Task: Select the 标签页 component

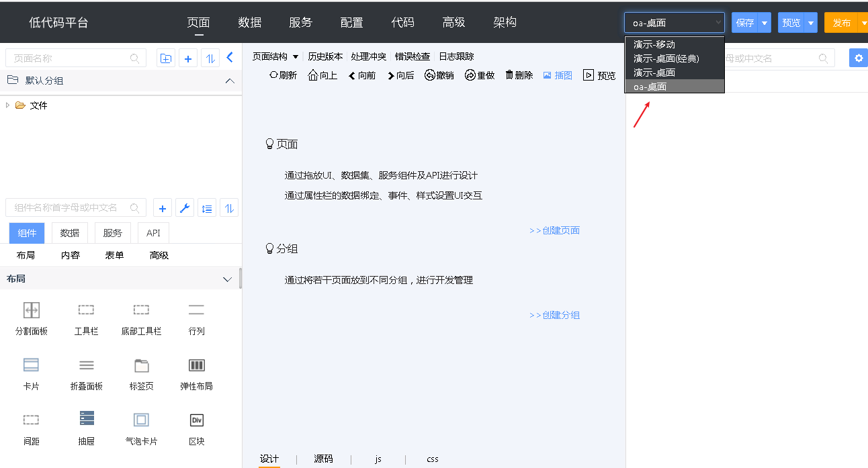Action: (141, 373)
